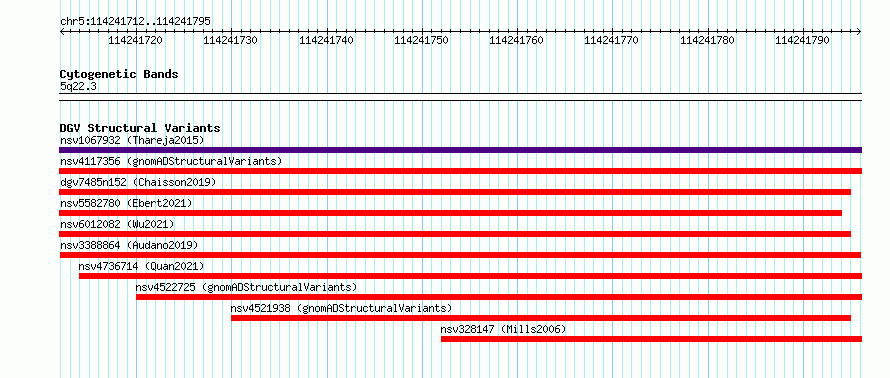Select the 5q22.3 band label
The height and width of the screenshot is (378, 890).
click(77, 86)
